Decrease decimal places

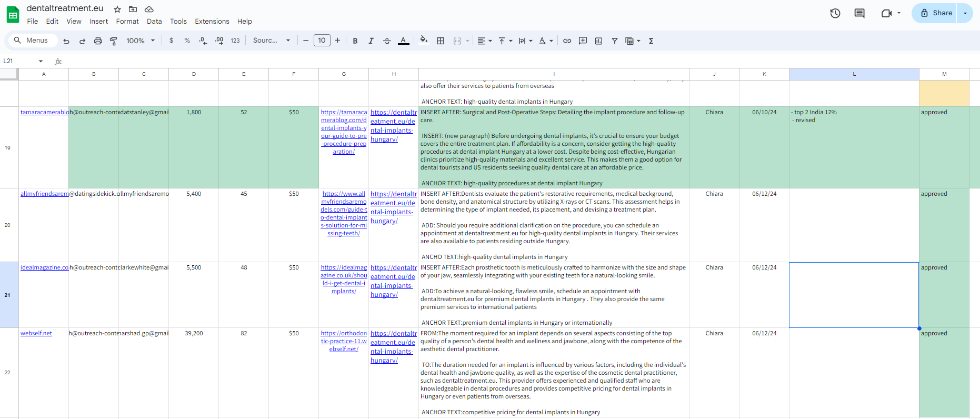(x=203, y=41)
